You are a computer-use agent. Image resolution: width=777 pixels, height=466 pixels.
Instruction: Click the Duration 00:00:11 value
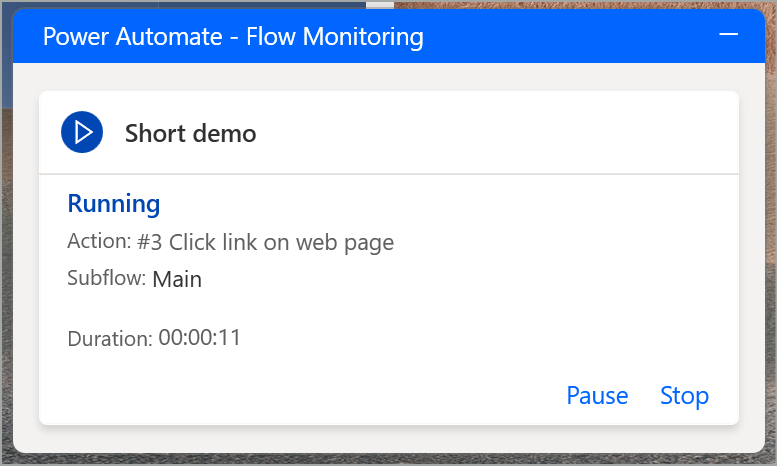click(x=200, y=338)
